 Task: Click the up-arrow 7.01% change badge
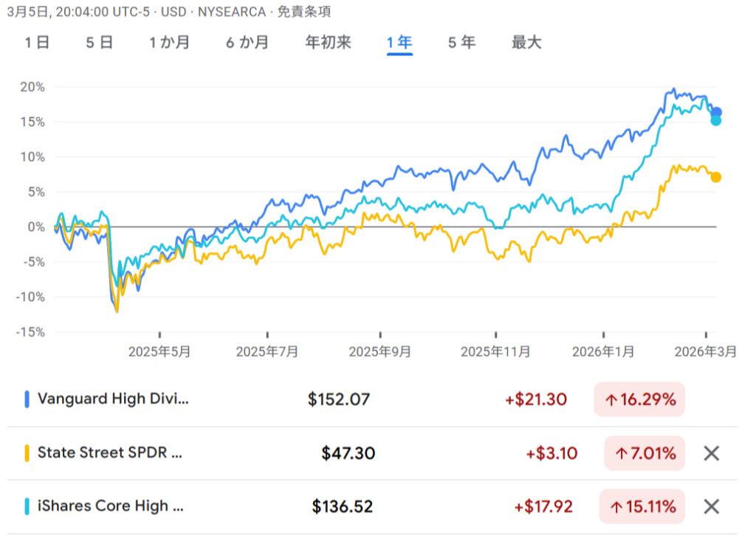pyautogui.click(x=644, y=453)
